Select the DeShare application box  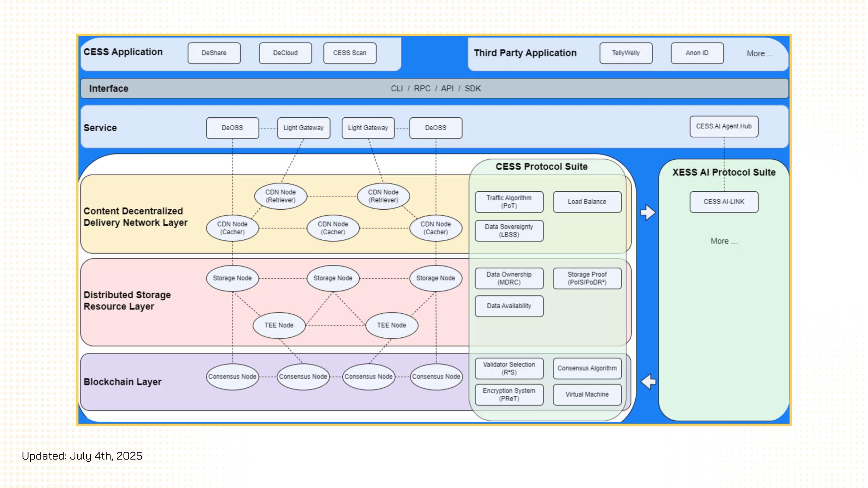[x=214, y=53]
